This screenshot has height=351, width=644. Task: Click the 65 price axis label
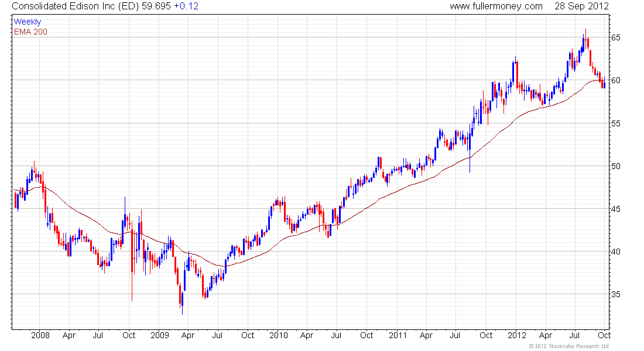[616, 38]
